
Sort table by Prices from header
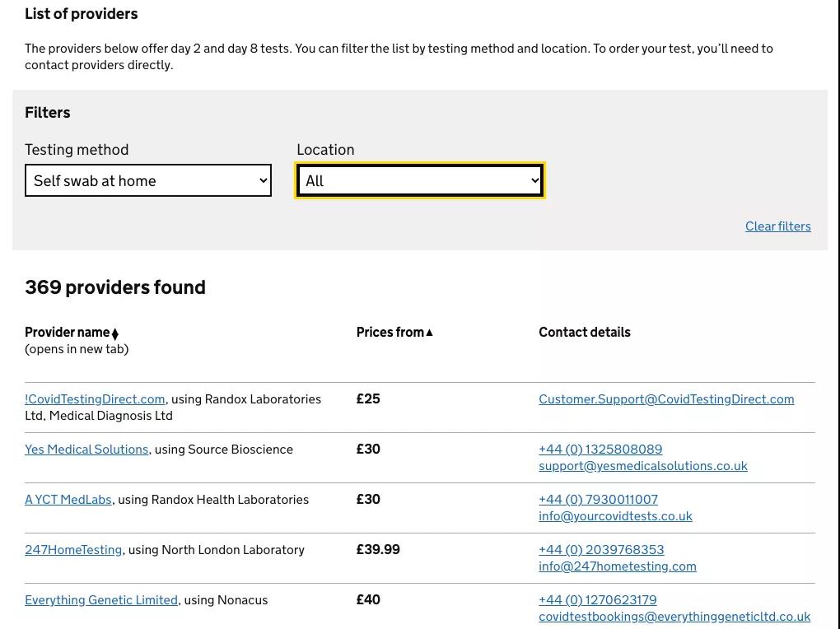click(390, 332)
